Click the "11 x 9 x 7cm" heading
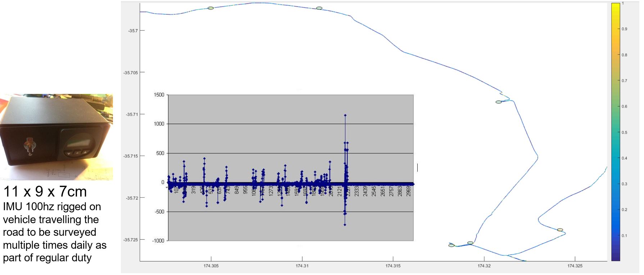Screen dimensions: 644x275 (x=45, y=192)
